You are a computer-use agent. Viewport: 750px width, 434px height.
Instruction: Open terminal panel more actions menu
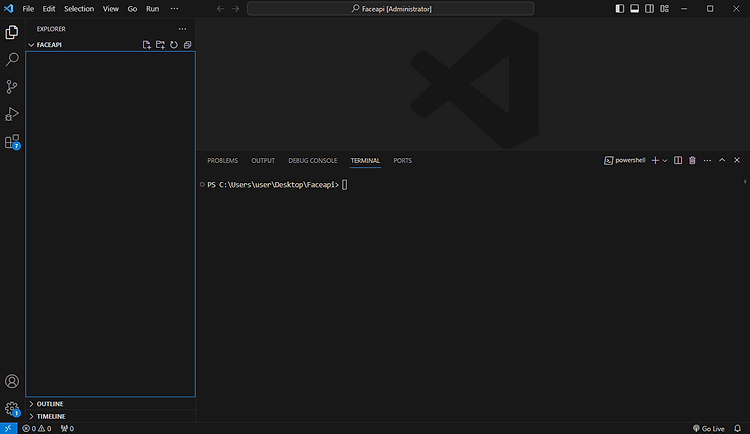(x=707, y=160)
